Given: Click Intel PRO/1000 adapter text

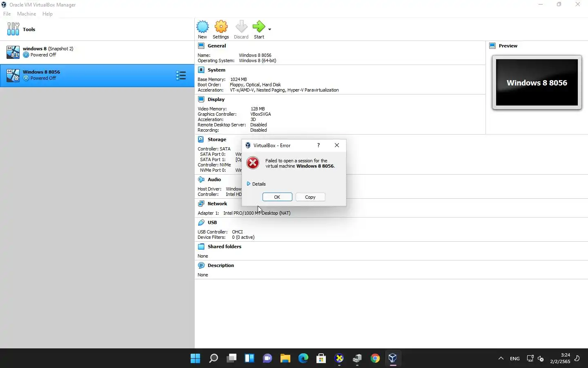Looking at the screenshot, I should 257,213.
